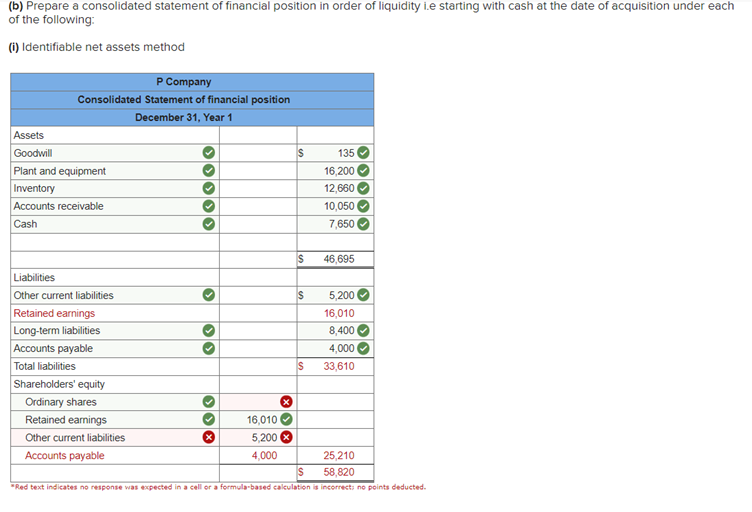
Task: Select the Plant and equipment row label
Action: pyautogui.click(x=59, y=171)
